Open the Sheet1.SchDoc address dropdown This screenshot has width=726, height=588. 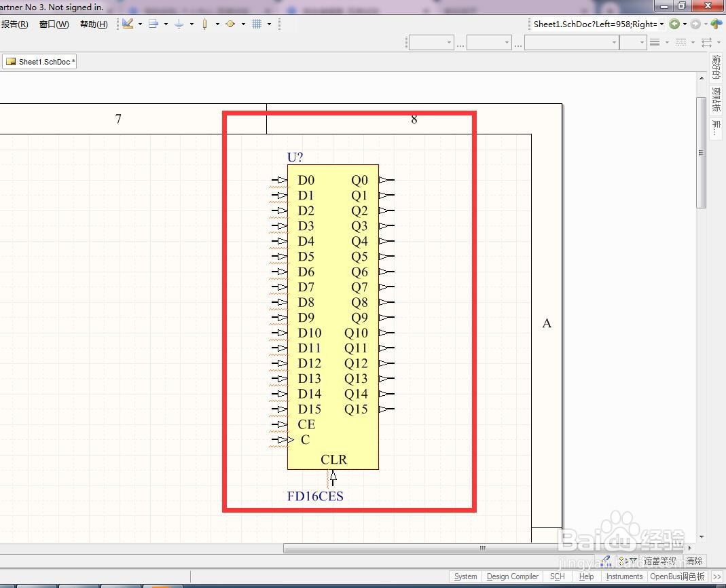(661, 24)
